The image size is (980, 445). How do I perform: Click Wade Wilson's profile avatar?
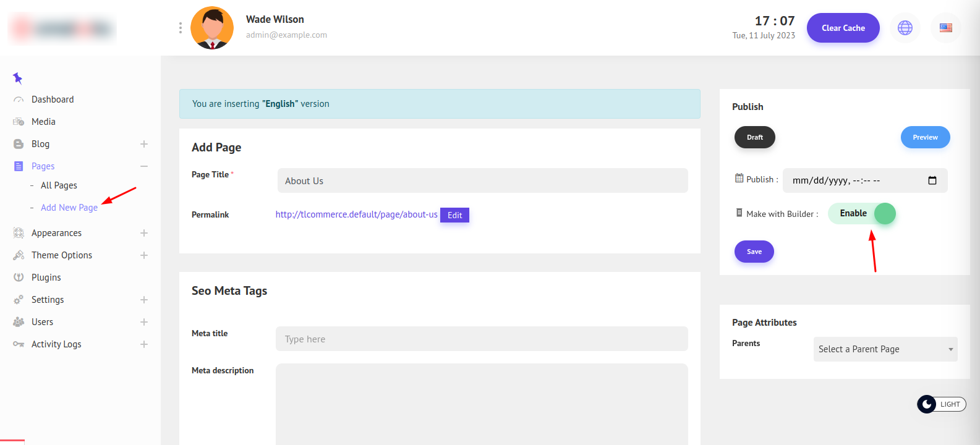point(212,28)
